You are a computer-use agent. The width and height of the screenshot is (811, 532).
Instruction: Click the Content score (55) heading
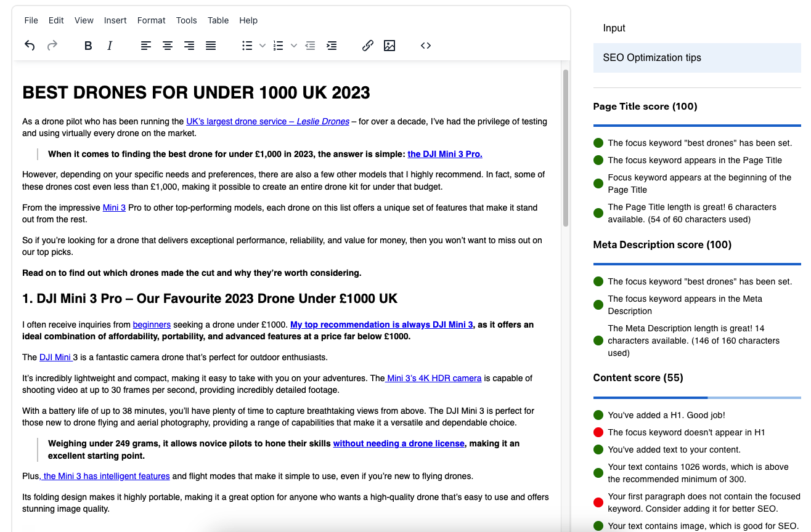coord(638,378)
